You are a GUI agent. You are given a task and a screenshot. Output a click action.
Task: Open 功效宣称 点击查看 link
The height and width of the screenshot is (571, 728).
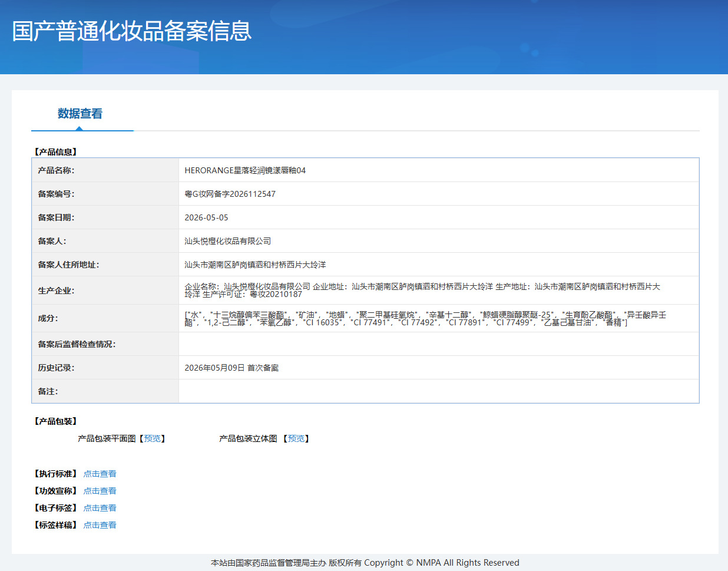(x=100, y=491)
